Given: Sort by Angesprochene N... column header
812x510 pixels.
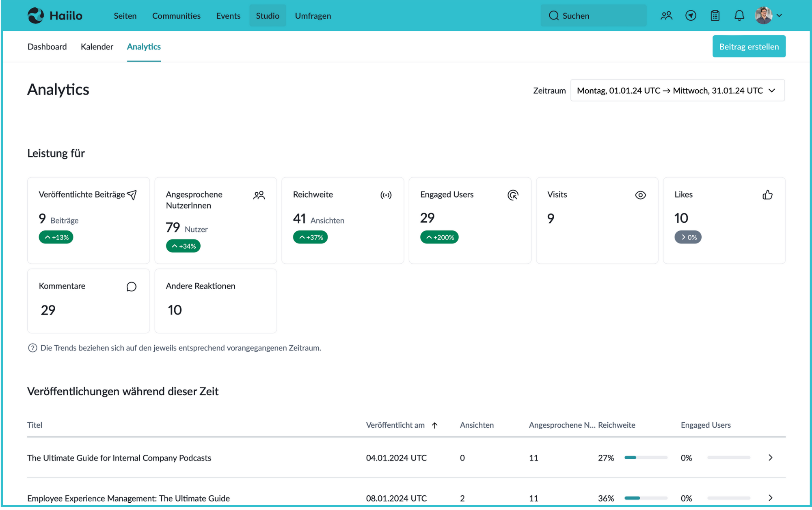Looking at the screenshot, I should (x=562, y=425).
